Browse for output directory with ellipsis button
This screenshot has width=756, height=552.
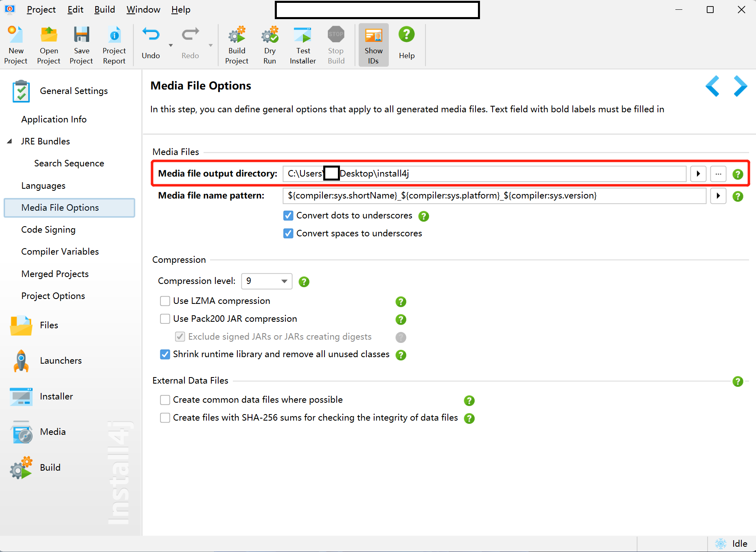718,174
